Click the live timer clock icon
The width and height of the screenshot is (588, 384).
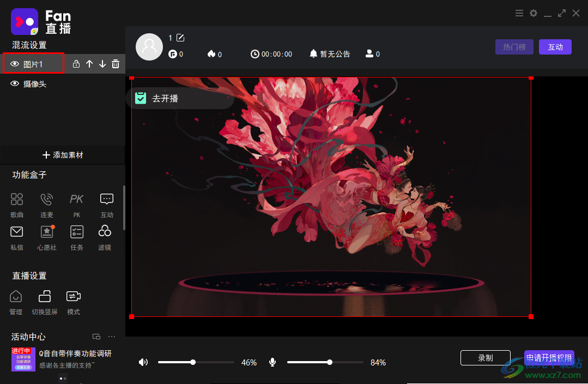[x=254, y=54]
